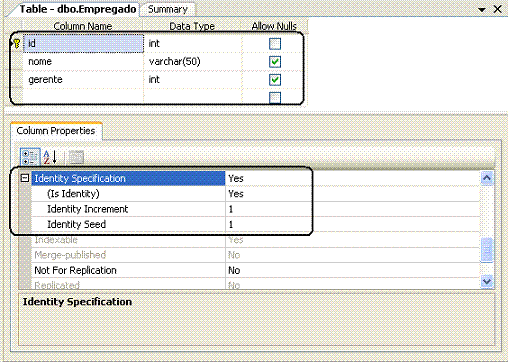Click the Alphabetical A-Z sort icon
508x362 pixels.
tap(51, 157)
